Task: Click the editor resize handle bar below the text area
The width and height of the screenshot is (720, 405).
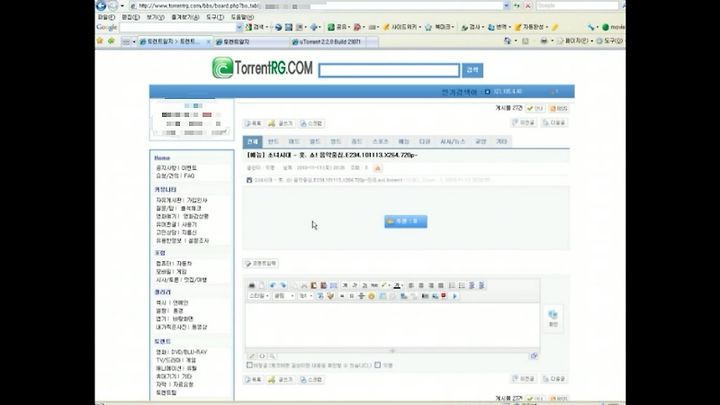Action: pos(392,350)
